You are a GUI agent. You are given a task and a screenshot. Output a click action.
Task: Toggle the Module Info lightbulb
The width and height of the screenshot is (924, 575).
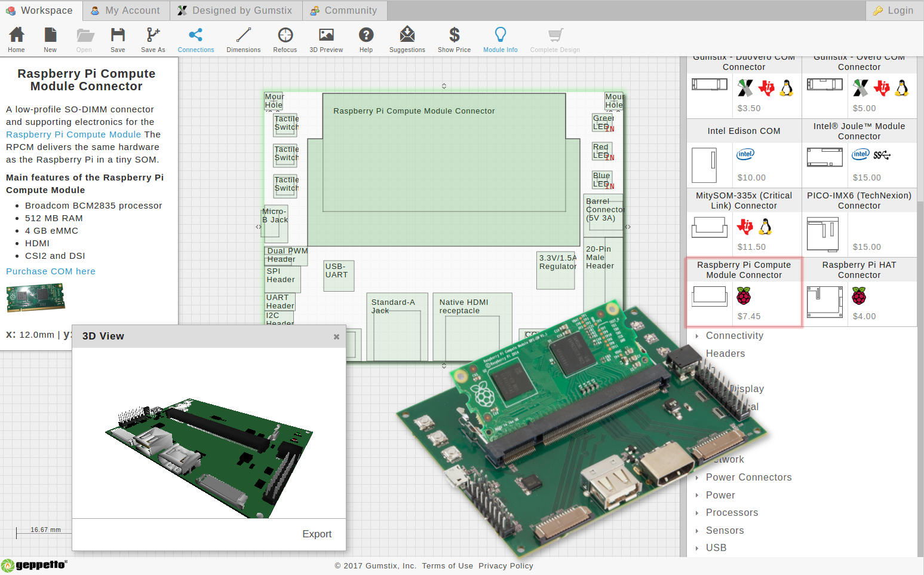pyautogui.click(x=501, y=40)
